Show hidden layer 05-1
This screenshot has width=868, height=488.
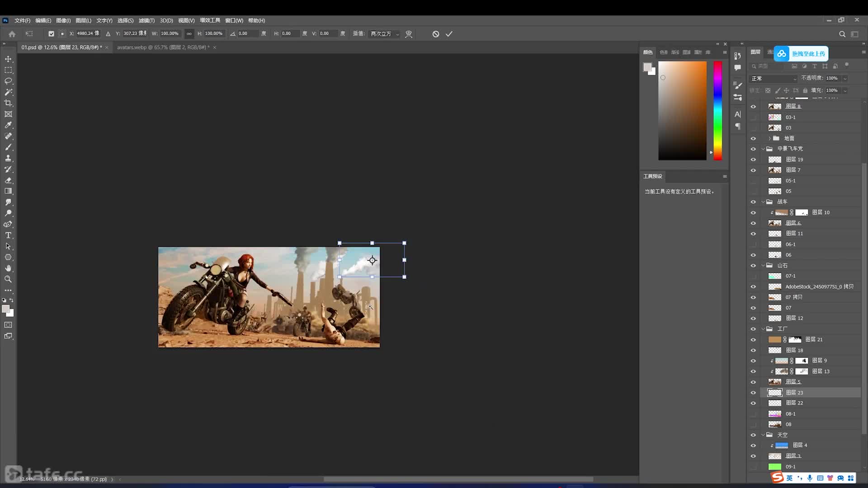tap(753, 181)
